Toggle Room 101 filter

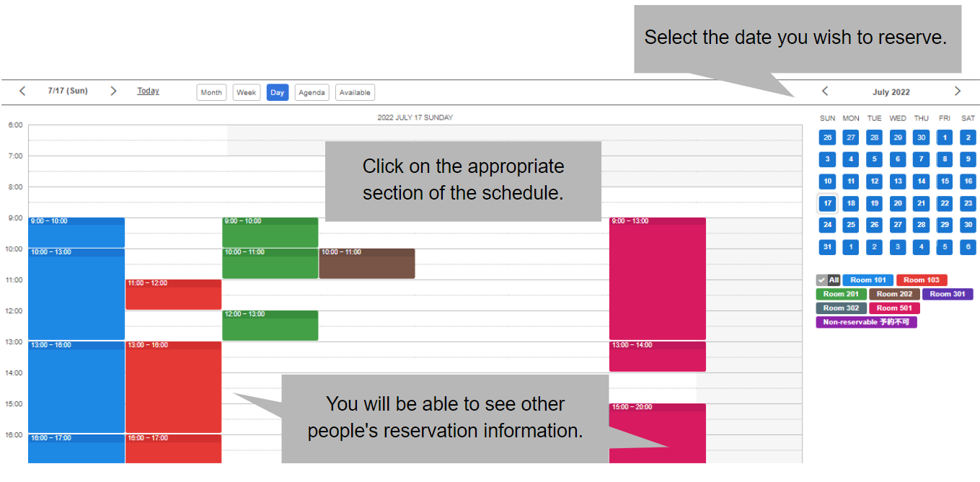[x=868, y=280]
